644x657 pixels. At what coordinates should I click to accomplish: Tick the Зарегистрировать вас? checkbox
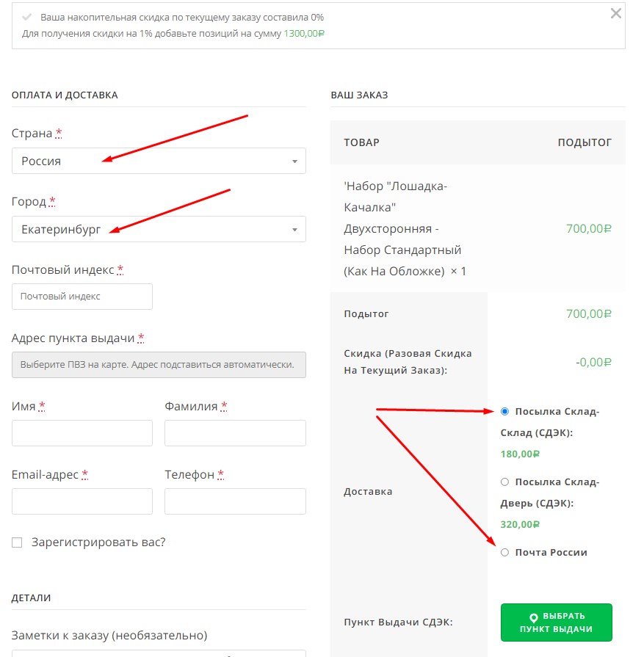click(17, 542)
